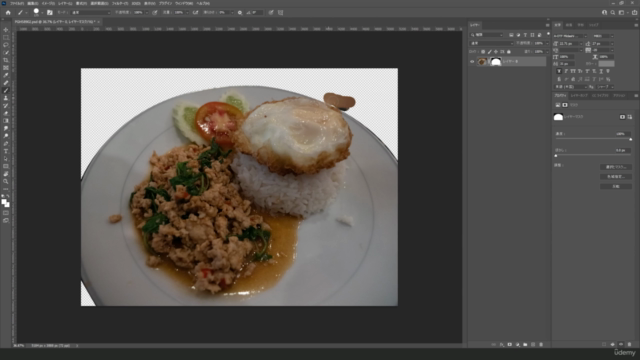Toggle layer filtering on/off switch

(548, 34)
